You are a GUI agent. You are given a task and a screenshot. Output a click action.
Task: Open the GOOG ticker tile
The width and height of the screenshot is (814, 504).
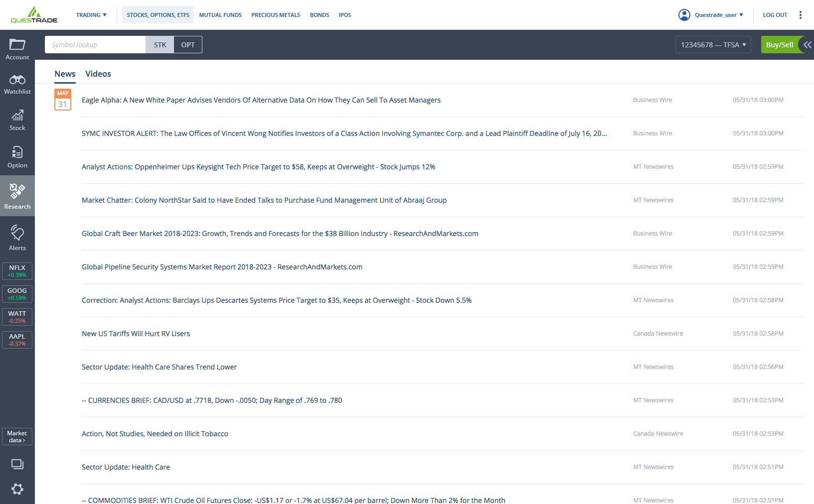[17, 294]
